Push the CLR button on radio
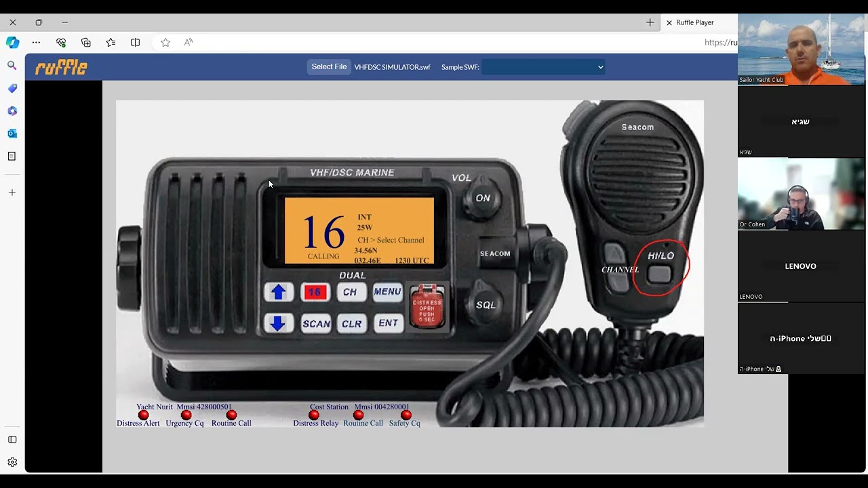 (x=351, y=324)
